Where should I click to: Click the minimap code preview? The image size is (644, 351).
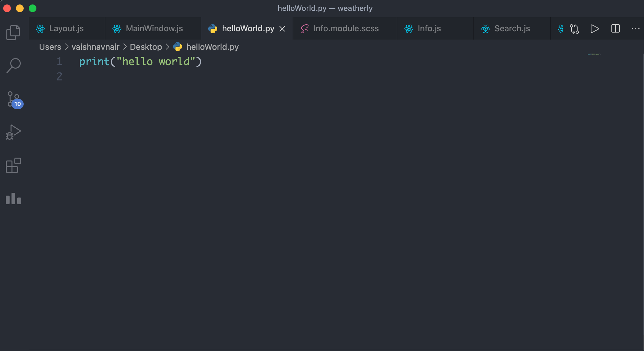pyautogui.click(x=594, y=54)
